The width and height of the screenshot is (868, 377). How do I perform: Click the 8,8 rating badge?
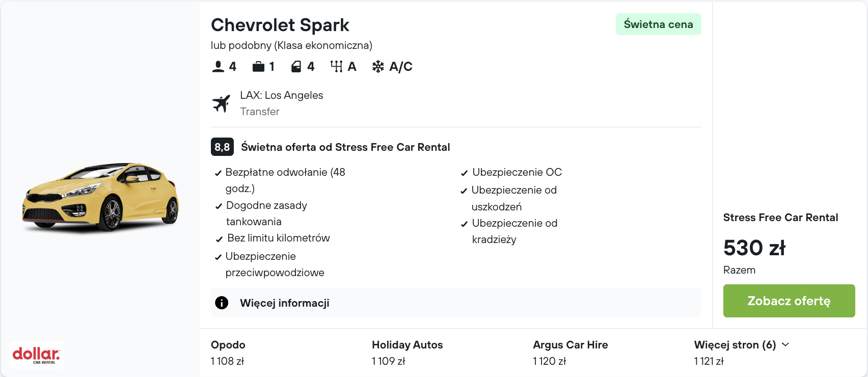click(x=222, y=147)
